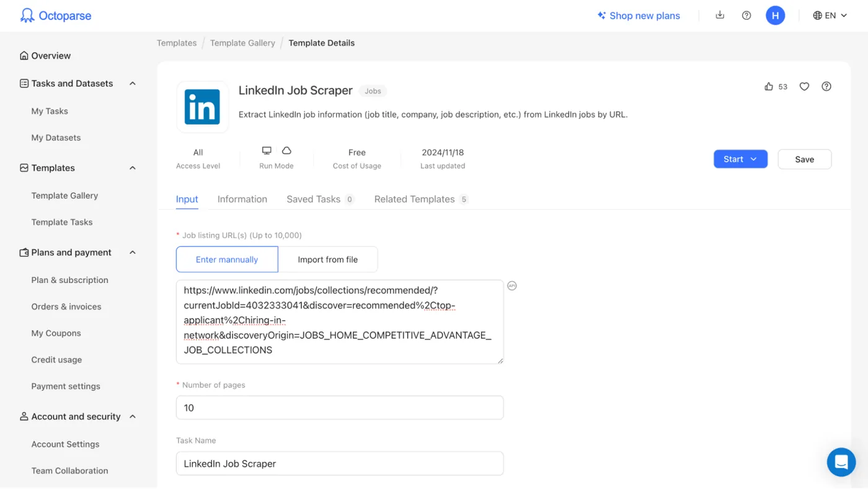
Task: Click into the Job listing URL textarea
Action: click(340, 321)
